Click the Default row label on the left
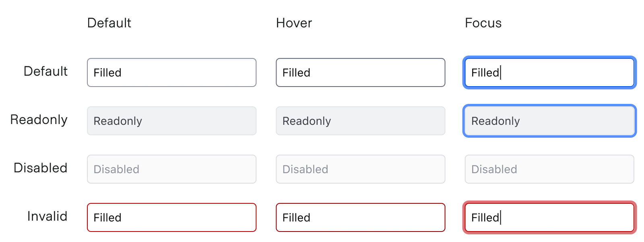The width and height of the screenshot is (644, 242). 45,71
